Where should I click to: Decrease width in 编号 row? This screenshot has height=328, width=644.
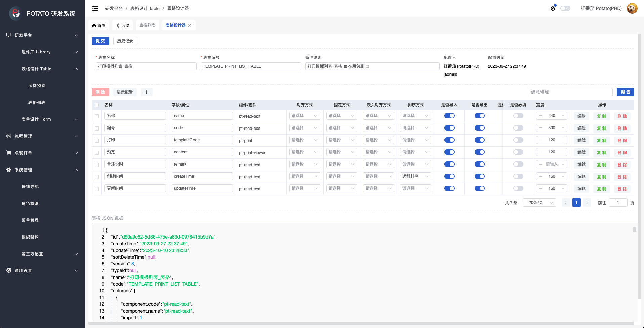541,128
